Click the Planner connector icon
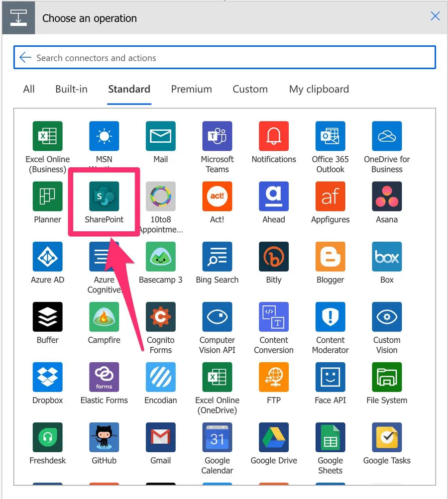This screenshot has width=448, height=499. tap(47, 197)
